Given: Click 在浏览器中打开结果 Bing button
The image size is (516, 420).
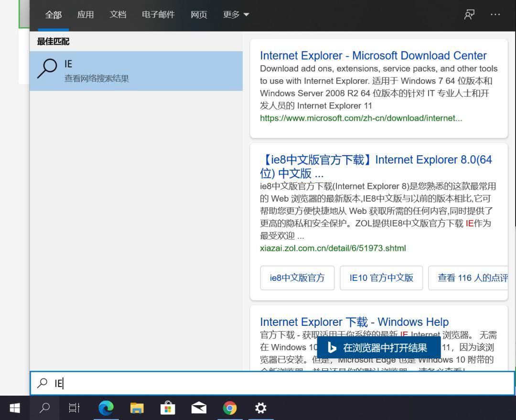Looking at the screenshot, I should 379,347.
